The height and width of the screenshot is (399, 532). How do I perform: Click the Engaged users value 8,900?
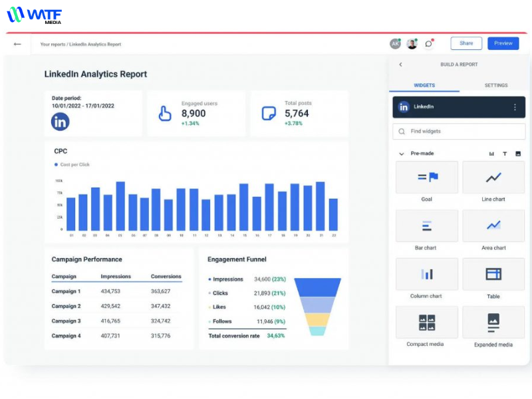[194, 113]
